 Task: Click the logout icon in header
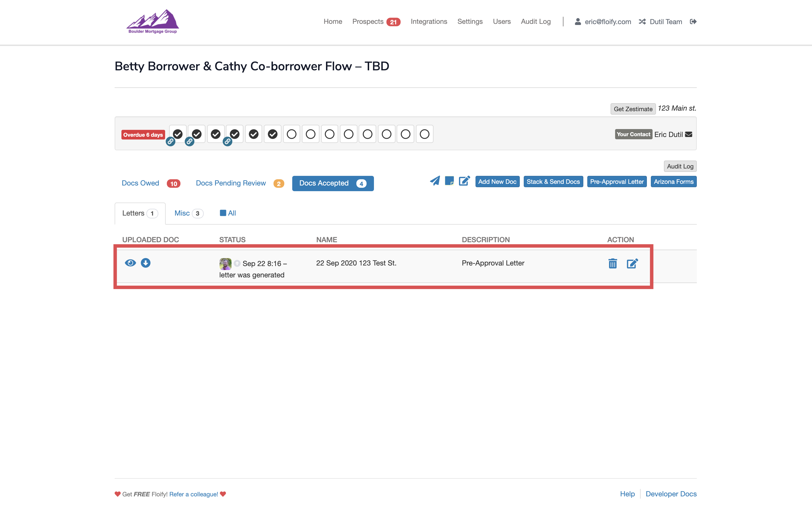coord(693,22)
